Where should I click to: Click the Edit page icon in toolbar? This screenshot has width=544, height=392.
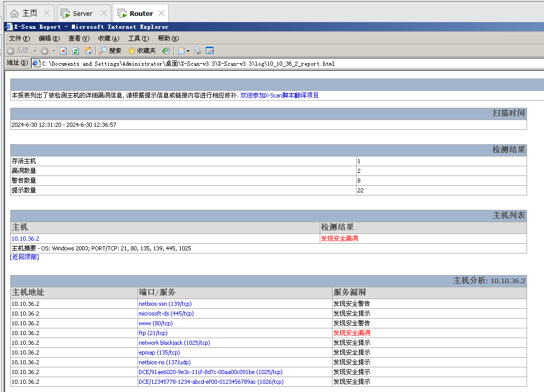coord(209,51)
